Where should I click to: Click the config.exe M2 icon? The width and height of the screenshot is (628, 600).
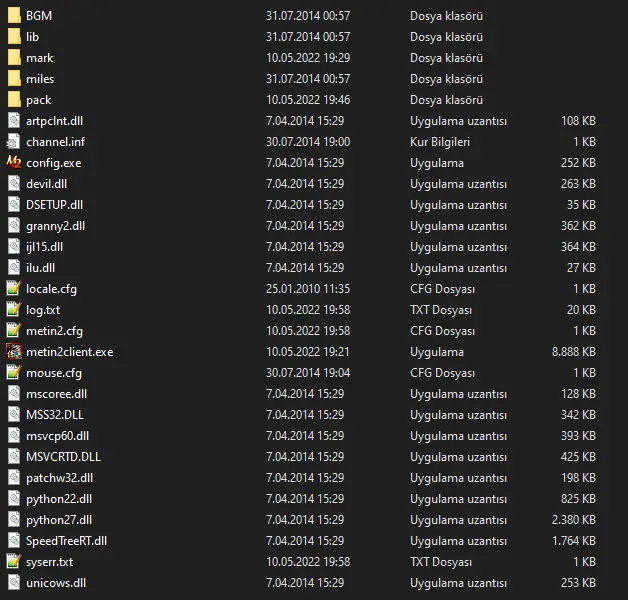pyautogui.click(x=14, y=163)
